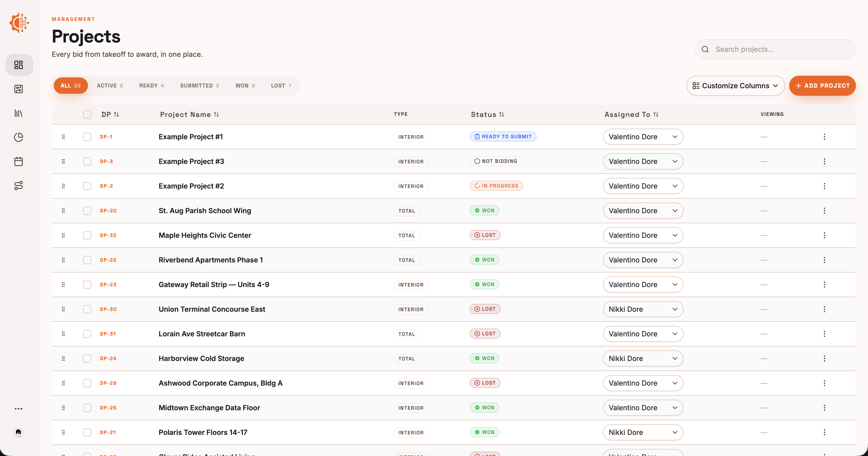Viewport: 868px width, 456px height.
Task: Switch to the WON filter tab
Action: pos(245,86)
